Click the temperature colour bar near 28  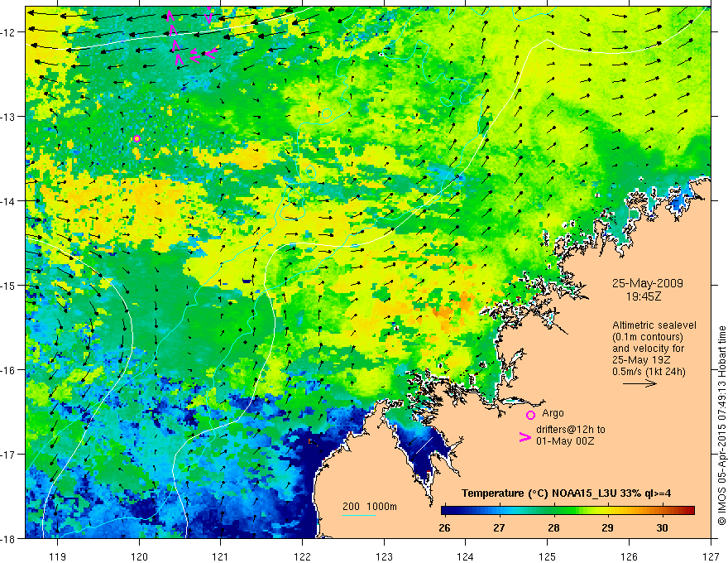pos(553,511)
